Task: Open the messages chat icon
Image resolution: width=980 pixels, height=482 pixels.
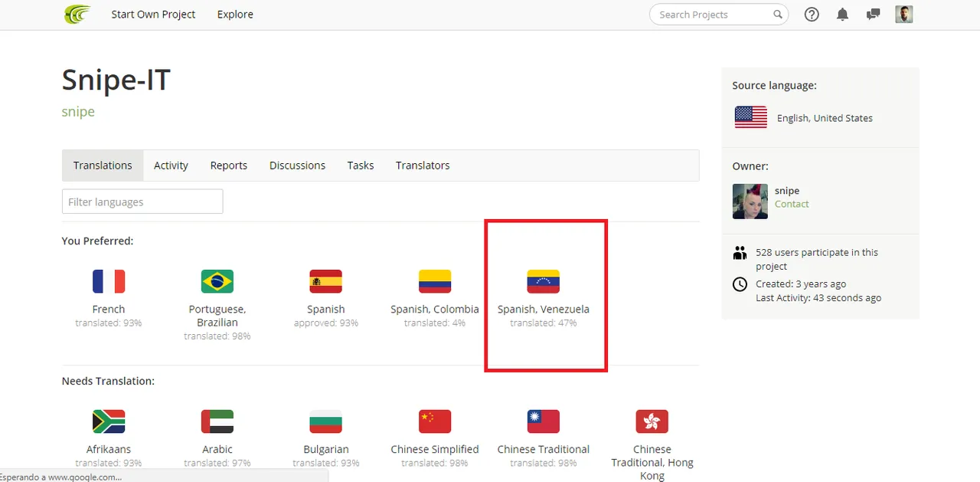Action: 873,15
